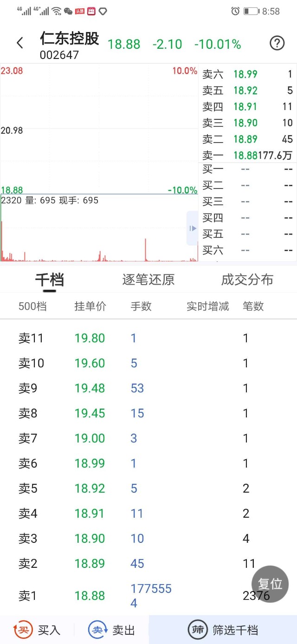Screen dimensions: 297x644
Task: Expand chart using the side arrow handle
Action: tap(193, 228)
